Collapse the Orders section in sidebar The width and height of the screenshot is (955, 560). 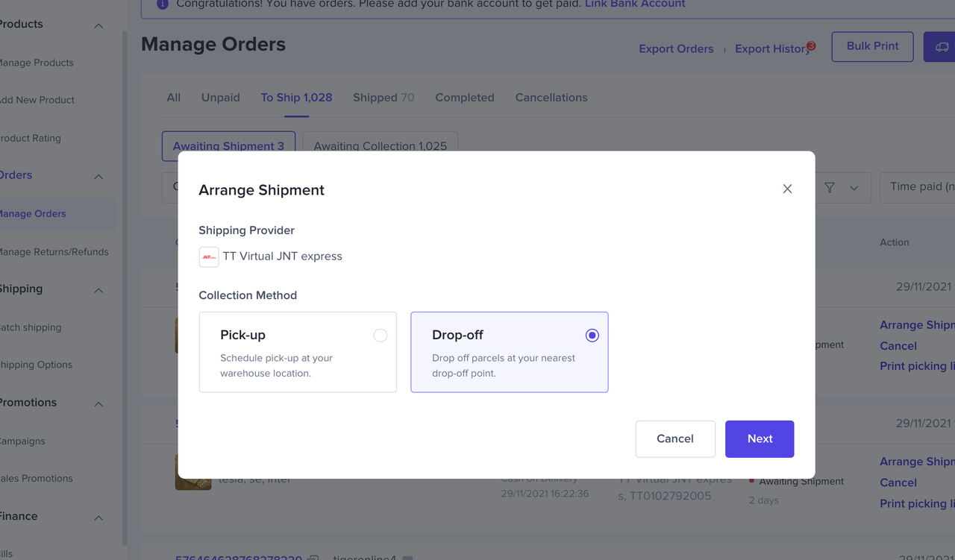(x=98, y=177)
